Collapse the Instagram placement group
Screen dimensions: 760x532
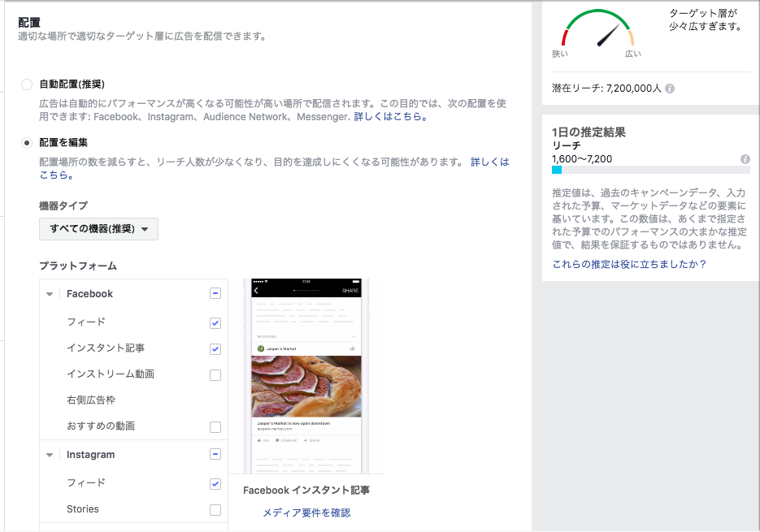coord(49,454)
